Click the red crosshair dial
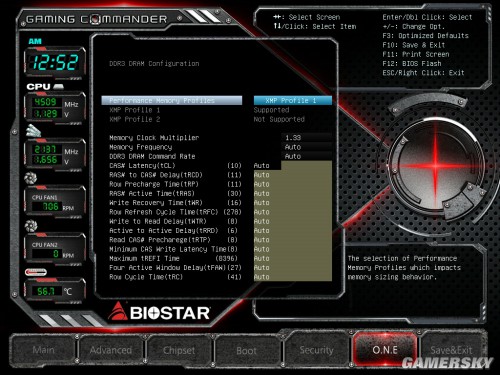This screenshot has height=375, width=500. 435,167
